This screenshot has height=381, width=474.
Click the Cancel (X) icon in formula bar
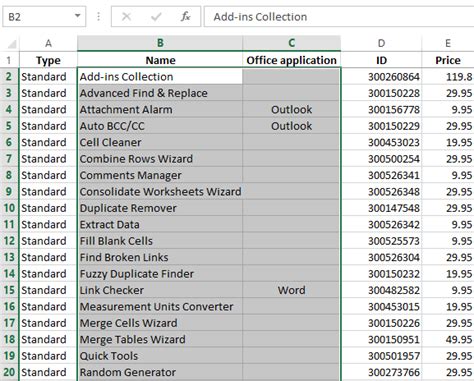pyautogui.click(x=126, y=16)
